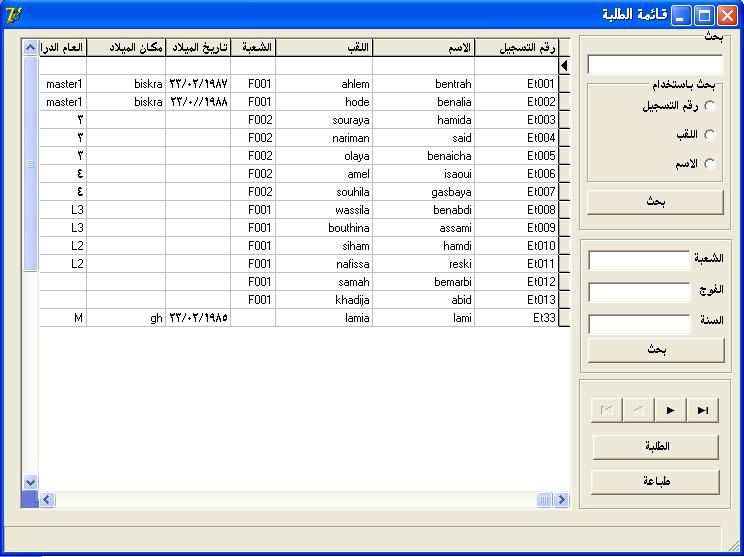Click the horizontal scroll left arrow
The height and width of the screenshot is (557, 744).
(x=46, y=499)
